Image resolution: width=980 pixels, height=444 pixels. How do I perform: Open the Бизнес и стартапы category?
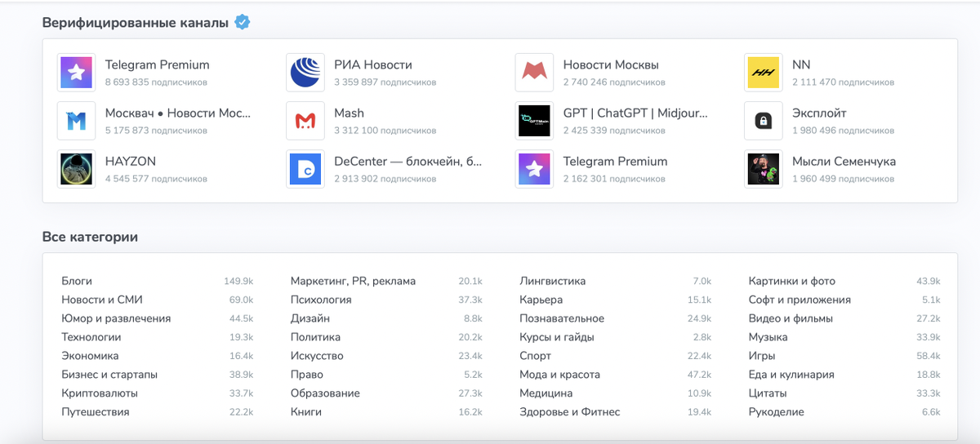tap(109, 375)
